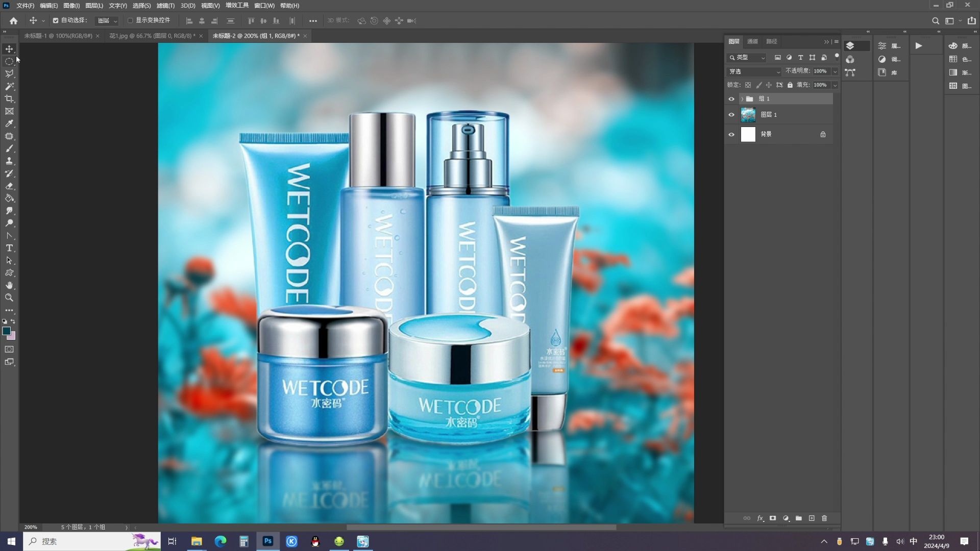Screen dimensions: 980x551
Task: Open the 滤镜(T) filter menu
Action: tap(165, 6)
